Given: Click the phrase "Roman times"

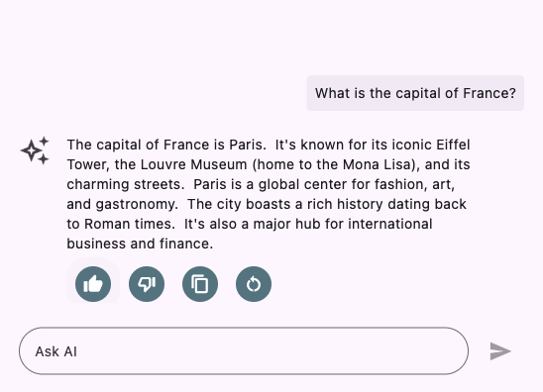Looking at the screenshot, I should coord(128,224).
